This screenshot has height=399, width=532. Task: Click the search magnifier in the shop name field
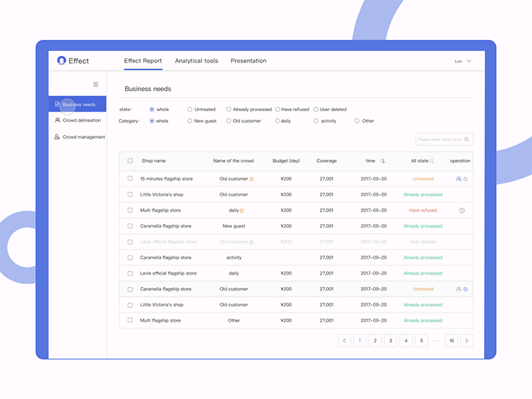point(467,139)
